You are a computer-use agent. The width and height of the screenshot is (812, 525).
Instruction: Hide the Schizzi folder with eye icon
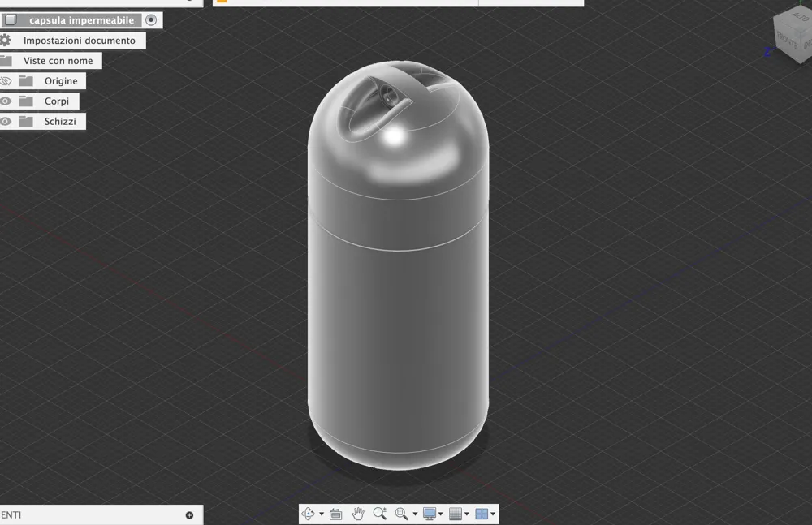[x=6, y=121]
